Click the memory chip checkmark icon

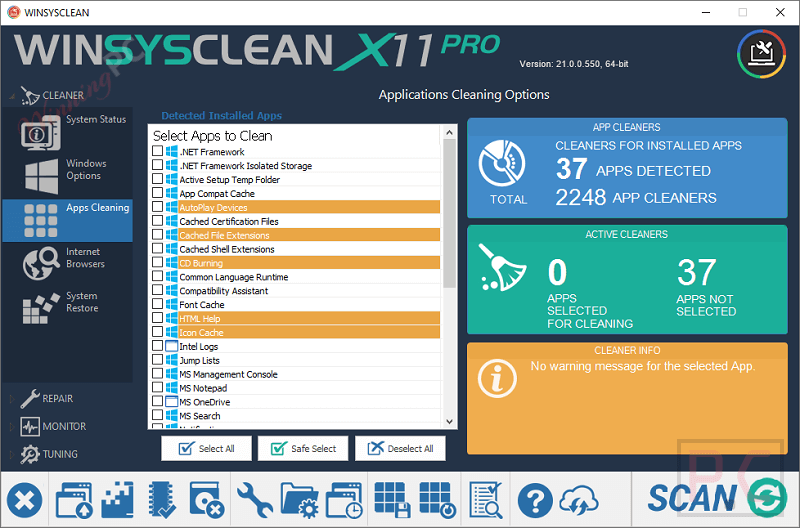[x=162, y=500]
